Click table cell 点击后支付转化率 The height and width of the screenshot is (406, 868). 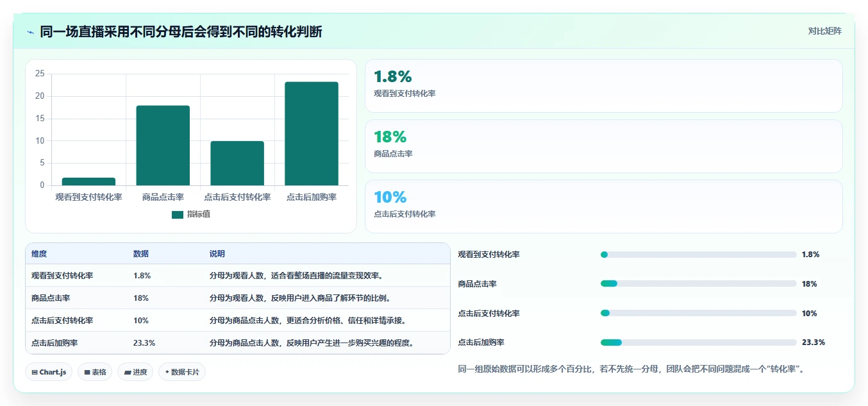(x=62, y=321)
